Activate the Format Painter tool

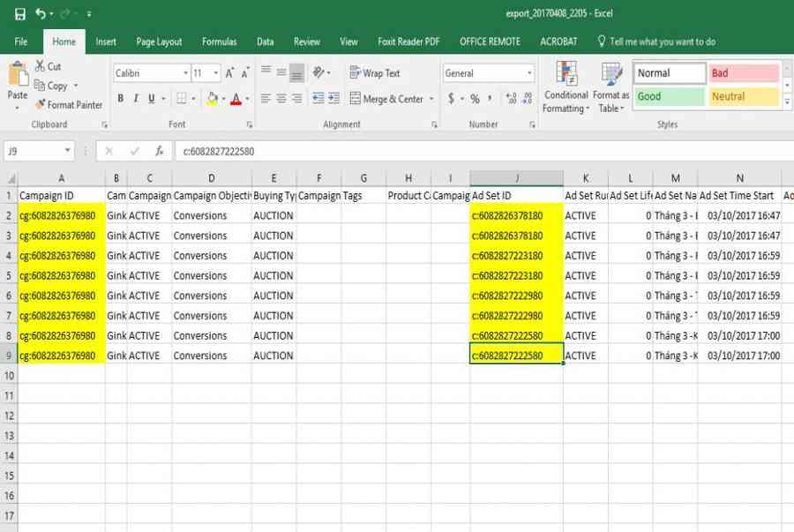pyautogui.click(x=69, y=105)
